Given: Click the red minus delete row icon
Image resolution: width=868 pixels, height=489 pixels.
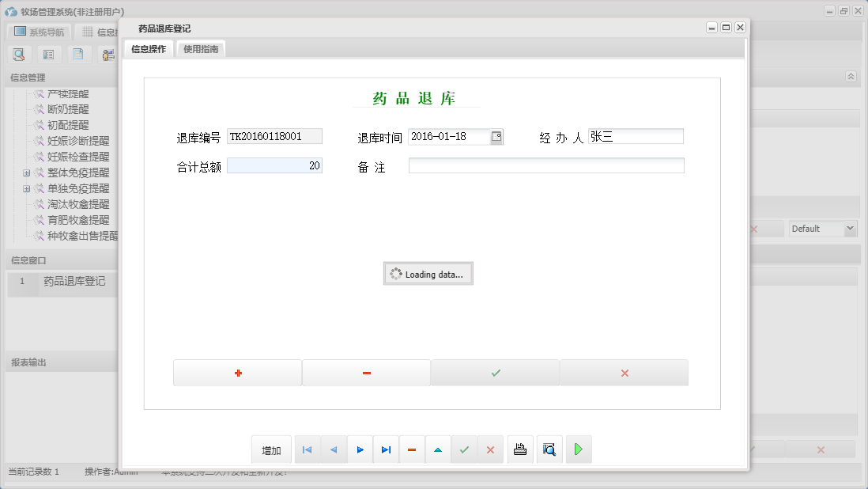Looking at the screenshot, I should click(411, 449).
